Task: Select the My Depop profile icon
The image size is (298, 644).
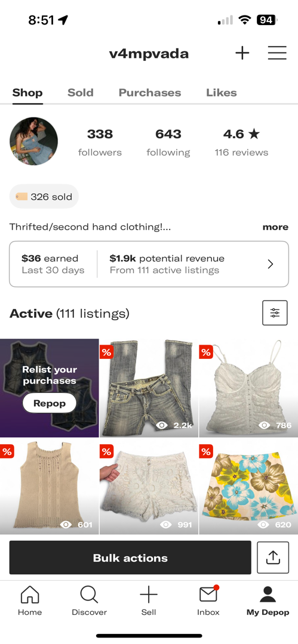Action: pyautogui.click(x=268, y=595)
